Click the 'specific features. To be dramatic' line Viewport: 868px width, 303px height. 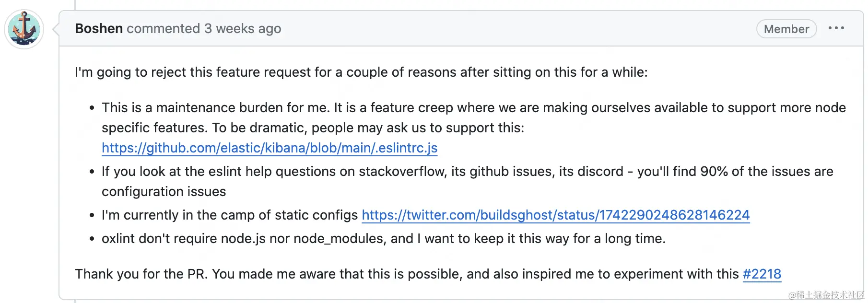(313, 128)
